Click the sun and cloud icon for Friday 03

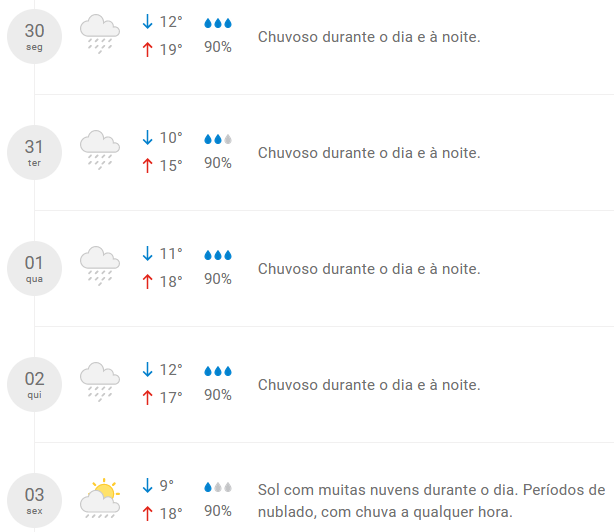100,497
